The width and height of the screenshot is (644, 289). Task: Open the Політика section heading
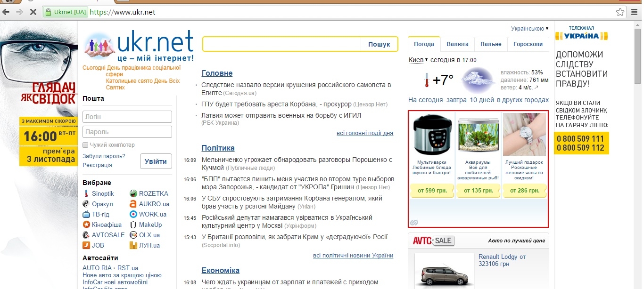(x=218, y=148)
